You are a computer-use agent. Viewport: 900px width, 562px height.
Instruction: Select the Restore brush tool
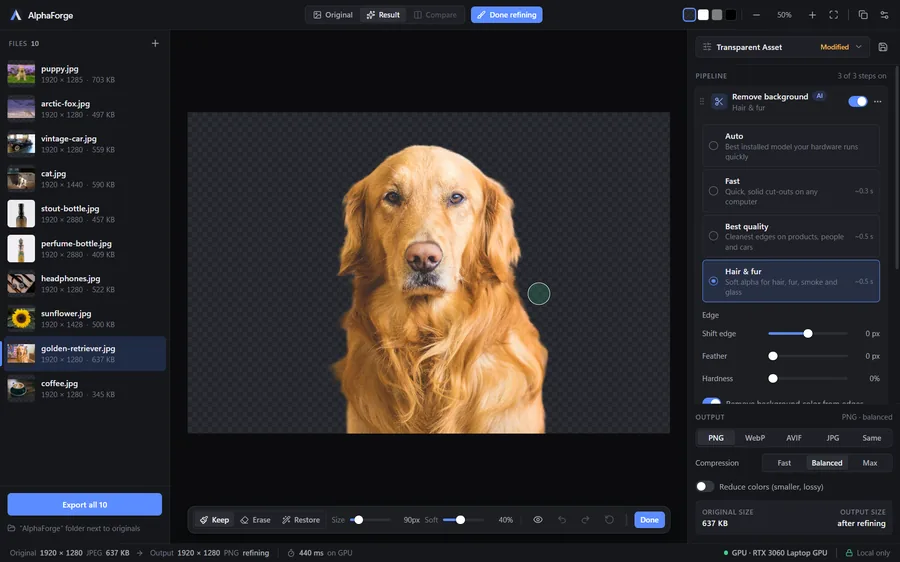(x=301, y=520)
